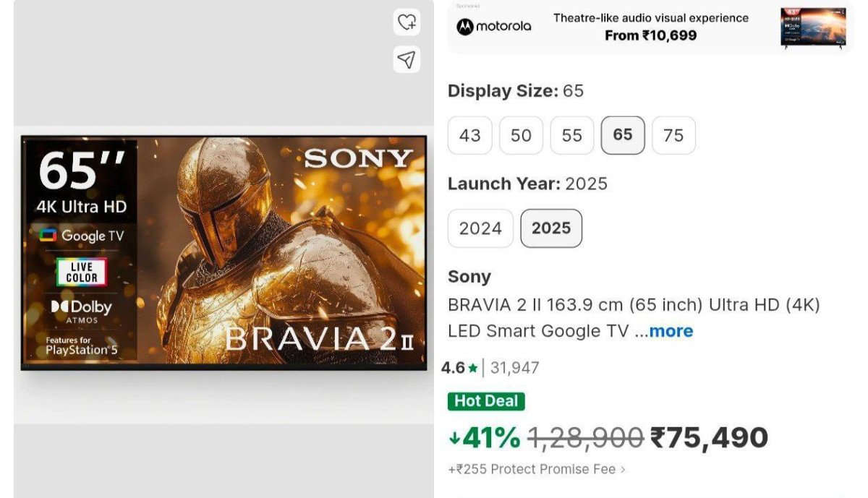
Task: Tap the share arrow icon
Action: point(407,60)
